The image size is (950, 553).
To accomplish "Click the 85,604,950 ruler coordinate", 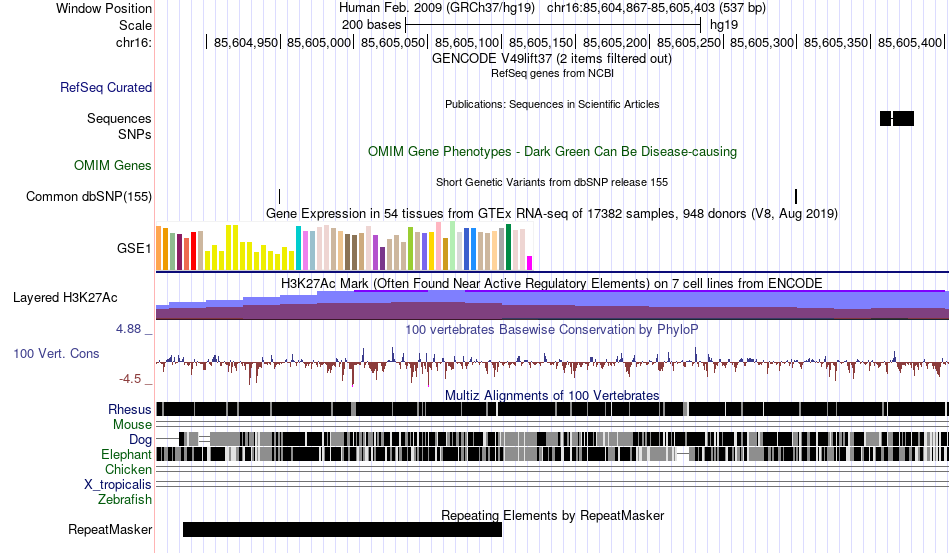I will coord(245,42).
